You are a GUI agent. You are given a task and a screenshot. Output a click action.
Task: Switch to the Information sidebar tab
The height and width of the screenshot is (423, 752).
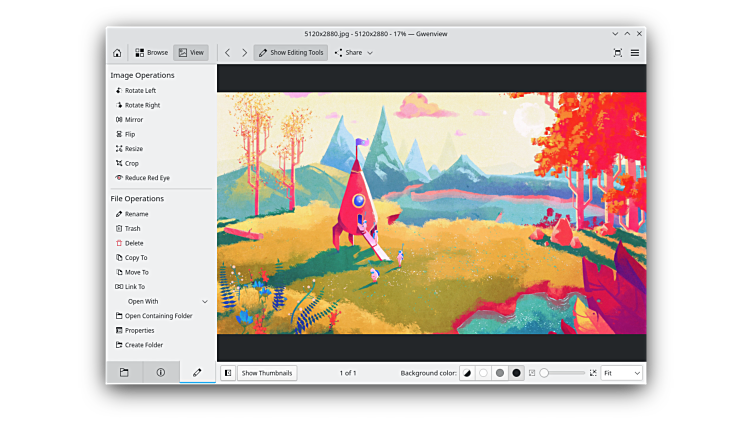161,373
